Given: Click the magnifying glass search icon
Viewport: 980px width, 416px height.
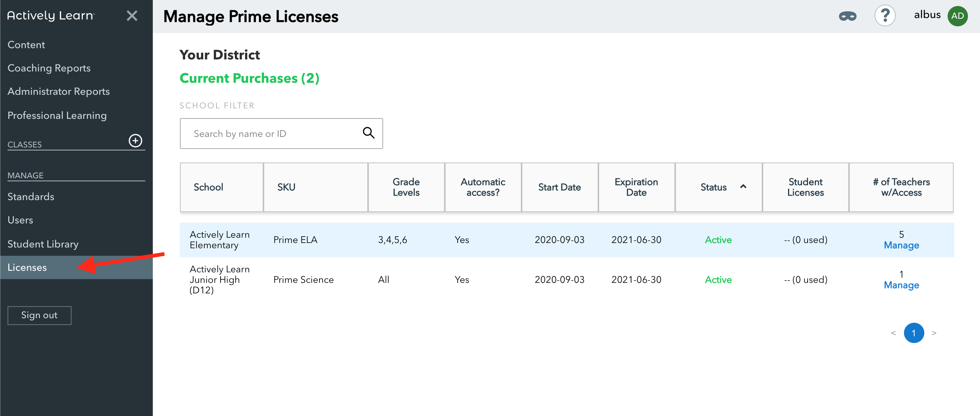Looking at the screenshot, I should click(x=368, y=133).
